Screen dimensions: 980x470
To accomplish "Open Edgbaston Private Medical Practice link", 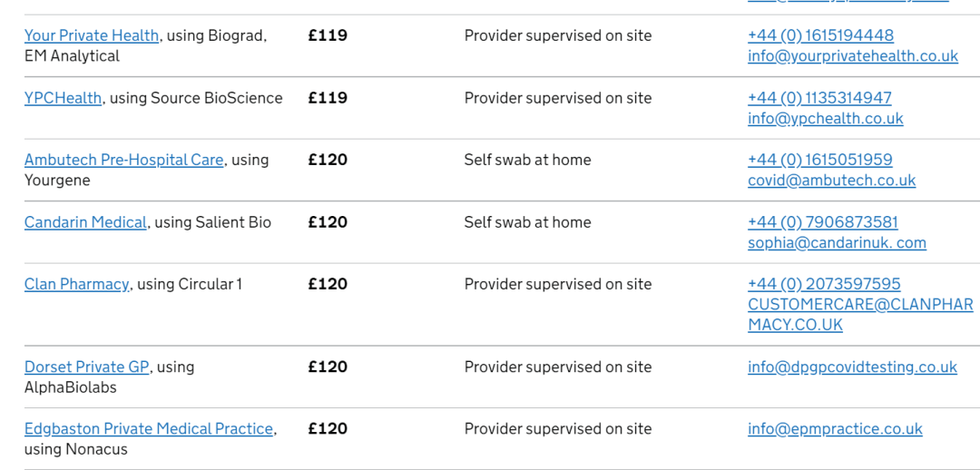I will click(149, 429).
